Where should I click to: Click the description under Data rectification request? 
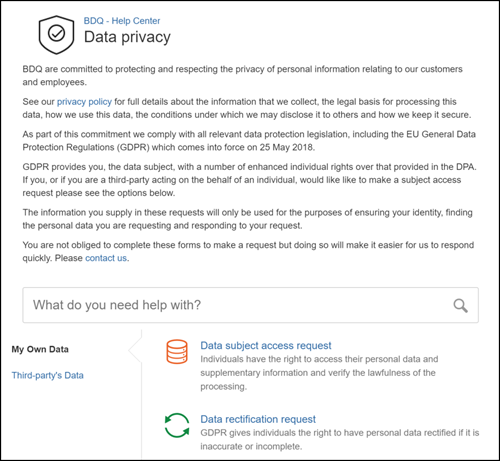(340, 439)
